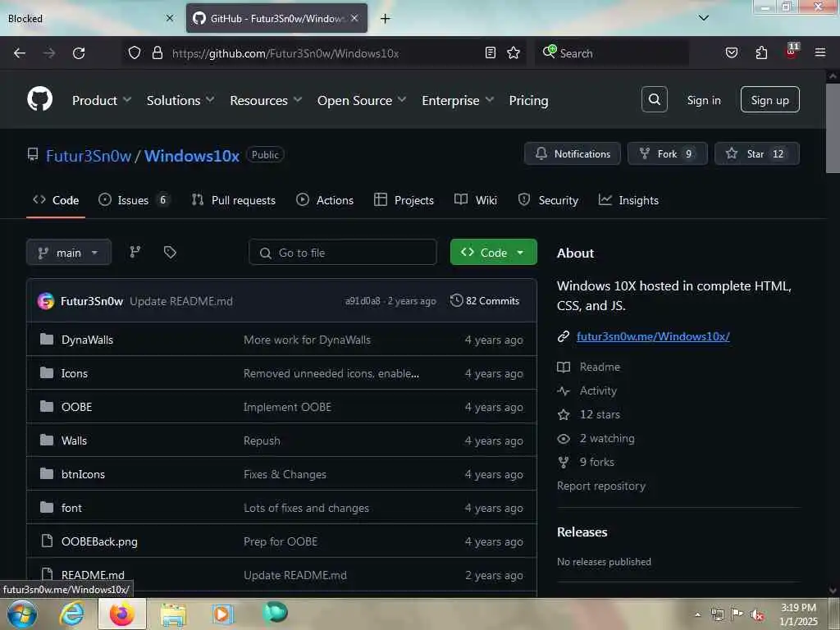Viewport: 840px width, 630px height.
Task: Click the Notifications button
Action: pos(572,153)
